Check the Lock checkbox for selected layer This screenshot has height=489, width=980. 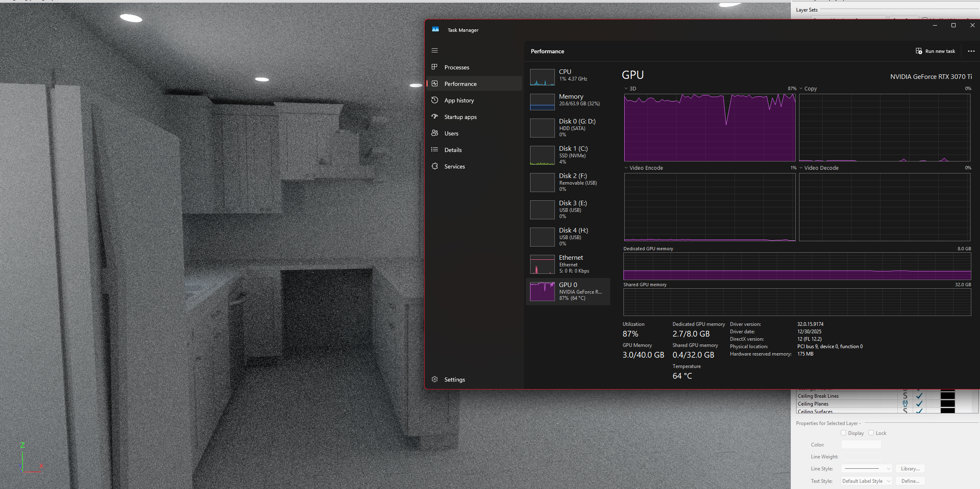tap(871, 433)
